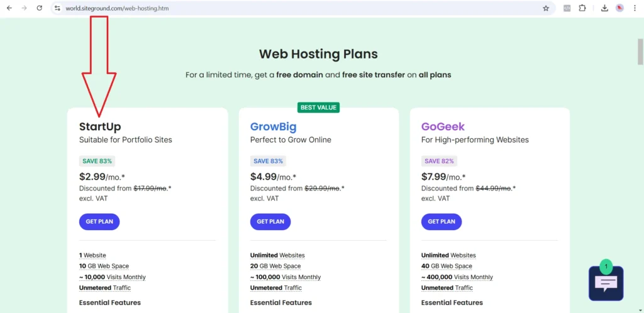Show browser downloads
This screenshot has height=313, width=644.
604,8
